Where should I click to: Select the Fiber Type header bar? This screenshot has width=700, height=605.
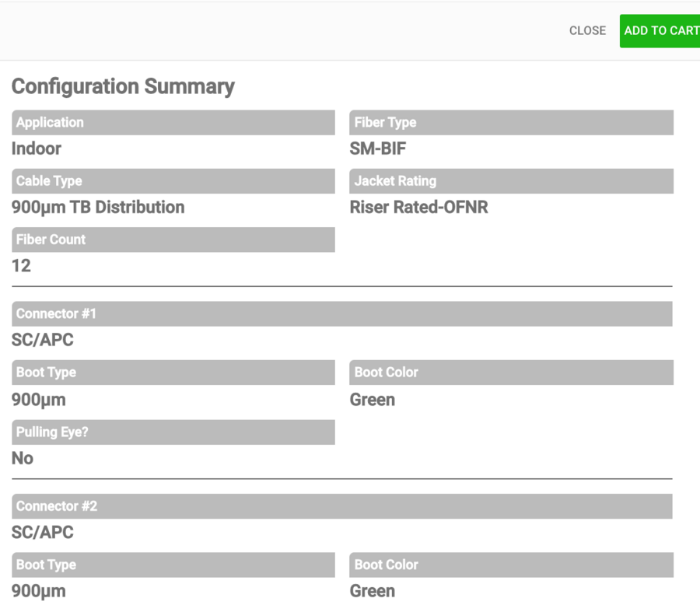[511, 122]
